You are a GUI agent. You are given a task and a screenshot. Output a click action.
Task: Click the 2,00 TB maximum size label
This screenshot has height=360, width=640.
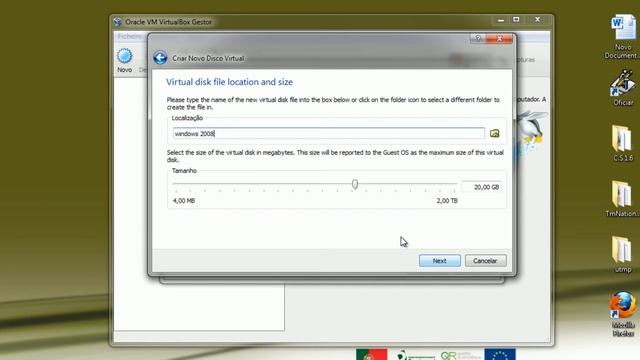click(447, 201)
